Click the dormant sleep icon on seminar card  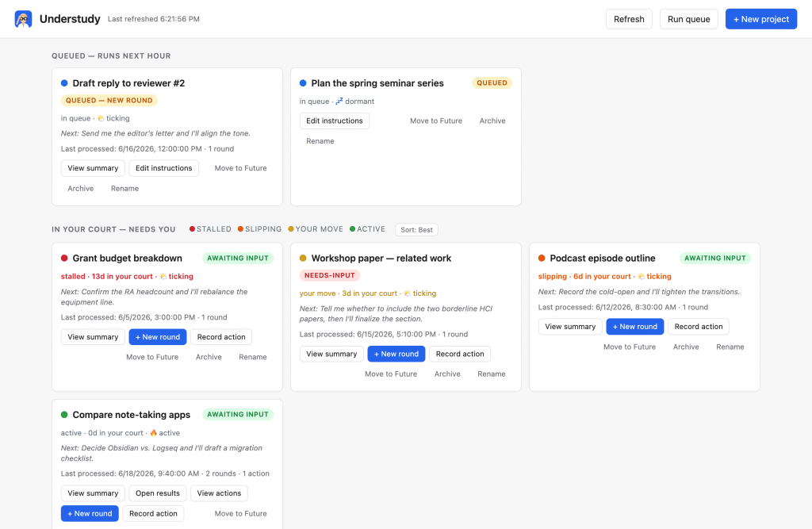coord(339,101)
